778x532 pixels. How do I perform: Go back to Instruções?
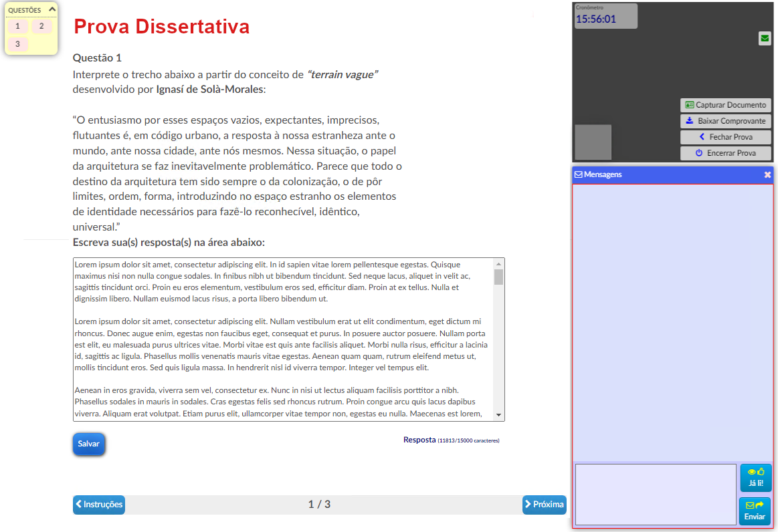click(x=99, y=505)
